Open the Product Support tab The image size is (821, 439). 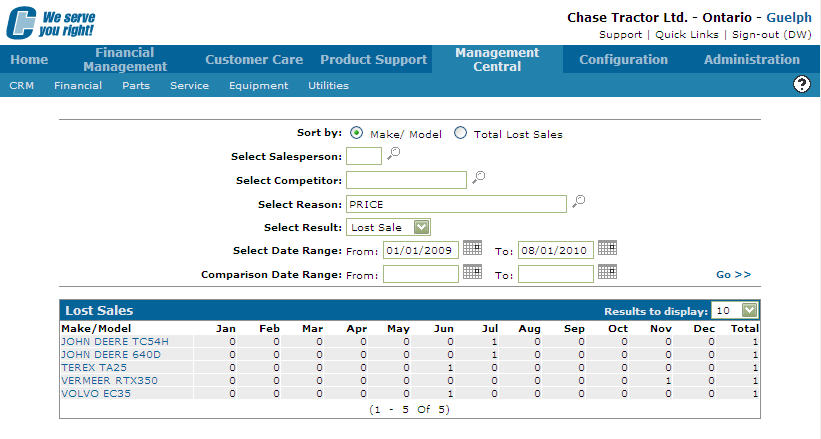click(374, 59)
